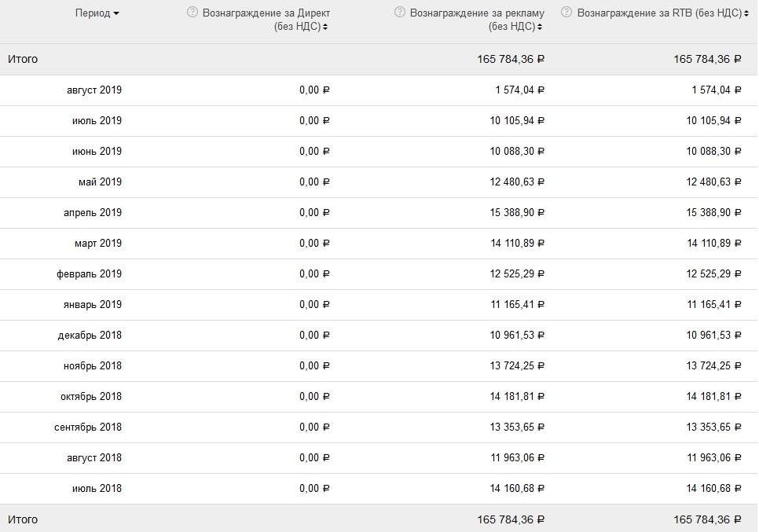Click help icon beside Вознаграждение за RTB
759x532 pixels.
(566, 13)
